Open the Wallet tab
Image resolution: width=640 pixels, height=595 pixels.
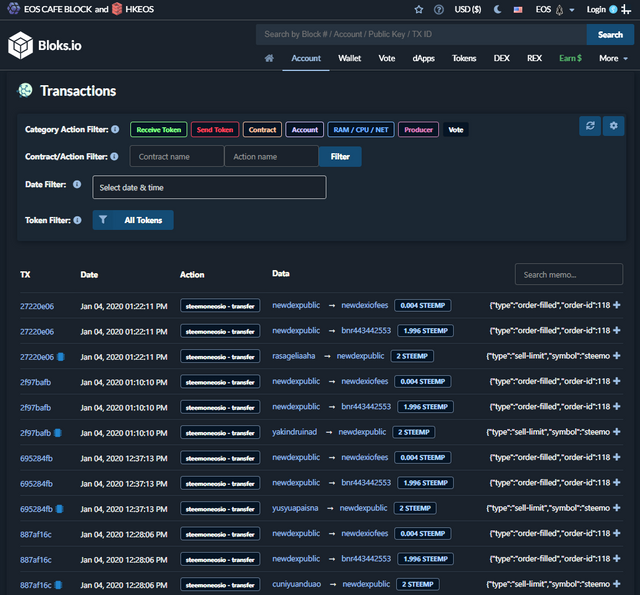[349, 58]
